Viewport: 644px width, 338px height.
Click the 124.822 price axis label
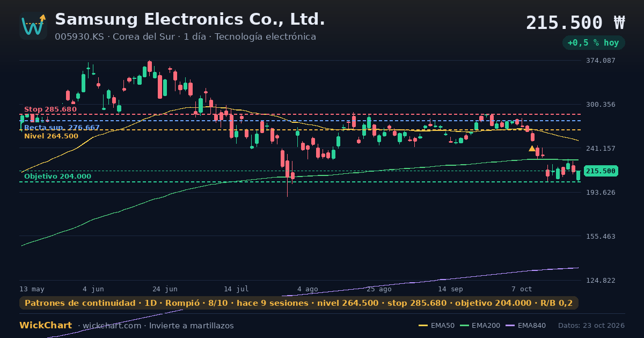point(600,281)
